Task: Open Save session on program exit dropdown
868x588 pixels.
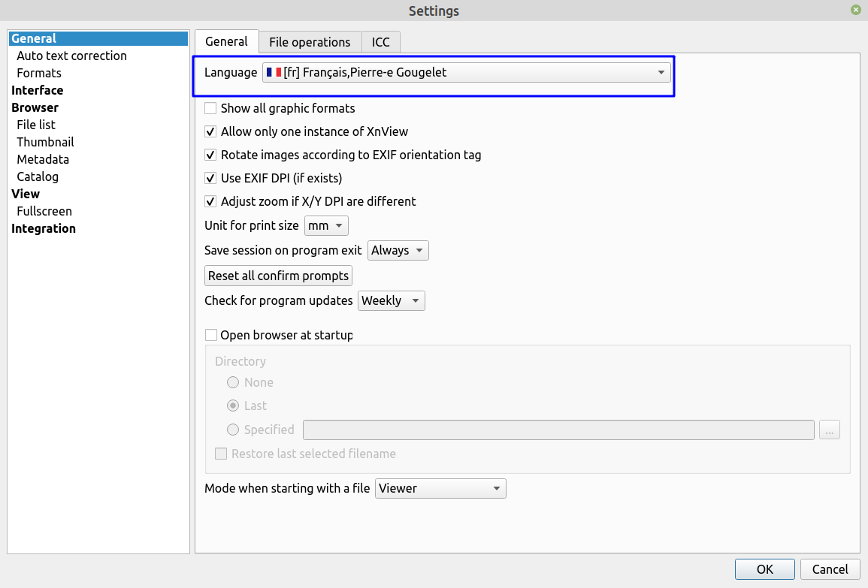Action: [398, 251]
